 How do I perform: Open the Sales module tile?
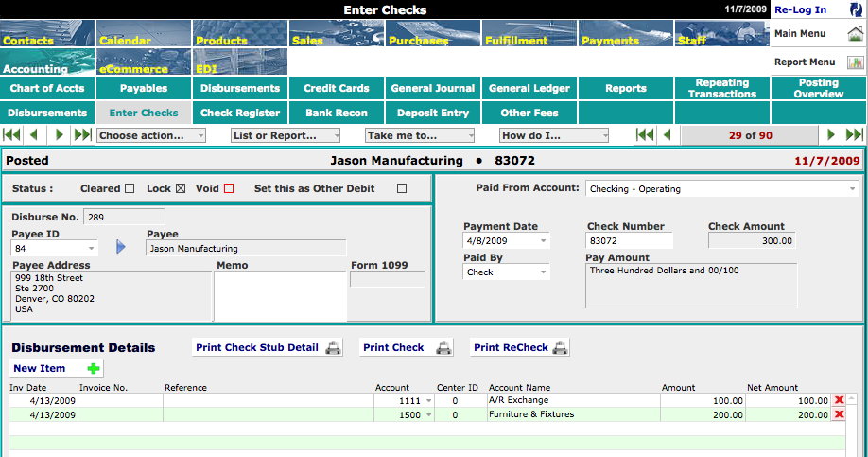(337, 33)
